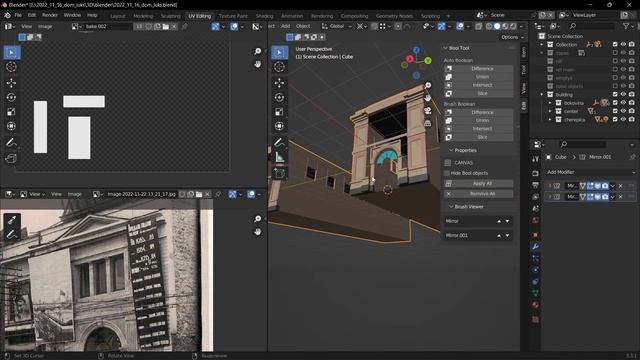Select the Scale tool in 3D viewport toolbar
640x360 pixels.
point(280,112)
